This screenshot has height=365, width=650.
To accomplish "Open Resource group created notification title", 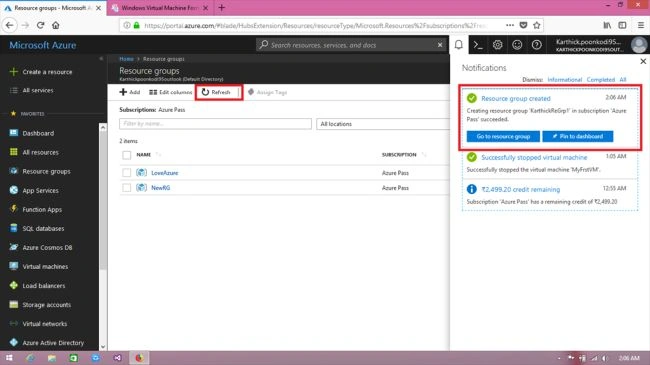I will [x=516, y=99].
